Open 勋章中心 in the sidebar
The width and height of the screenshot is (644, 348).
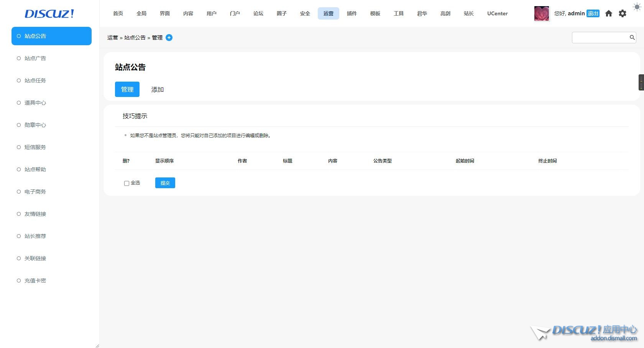pos(35,125)
